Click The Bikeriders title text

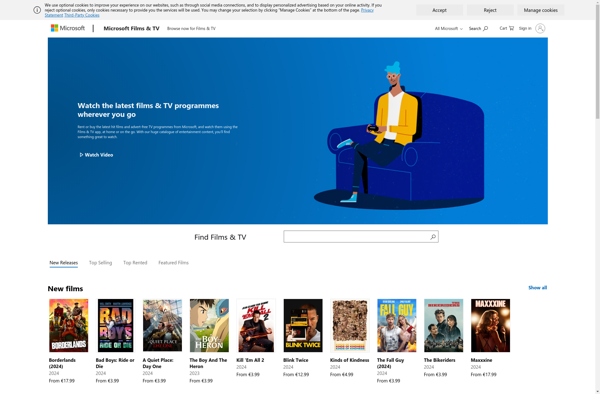440,360
